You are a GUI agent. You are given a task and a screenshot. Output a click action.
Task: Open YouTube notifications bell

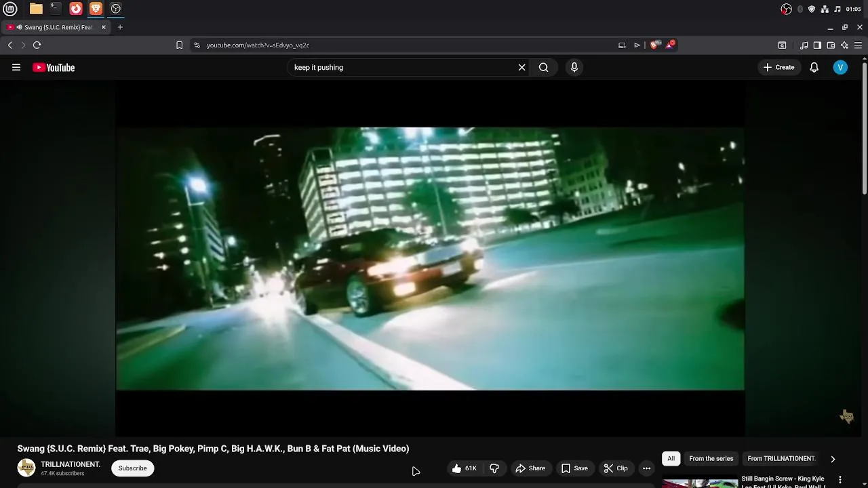pyautogui.click(x=814, y=67)
